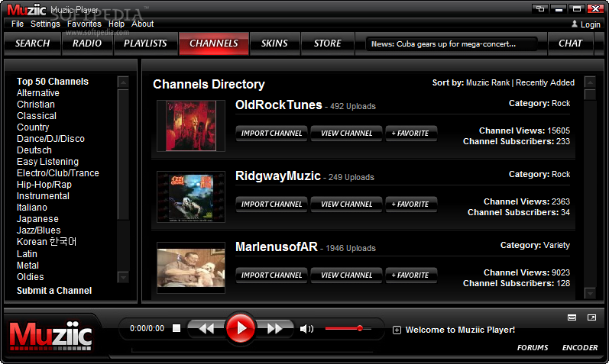Open the Settings menu
The width and height of the screenshot is (609, 364).
tap(45, 24)
